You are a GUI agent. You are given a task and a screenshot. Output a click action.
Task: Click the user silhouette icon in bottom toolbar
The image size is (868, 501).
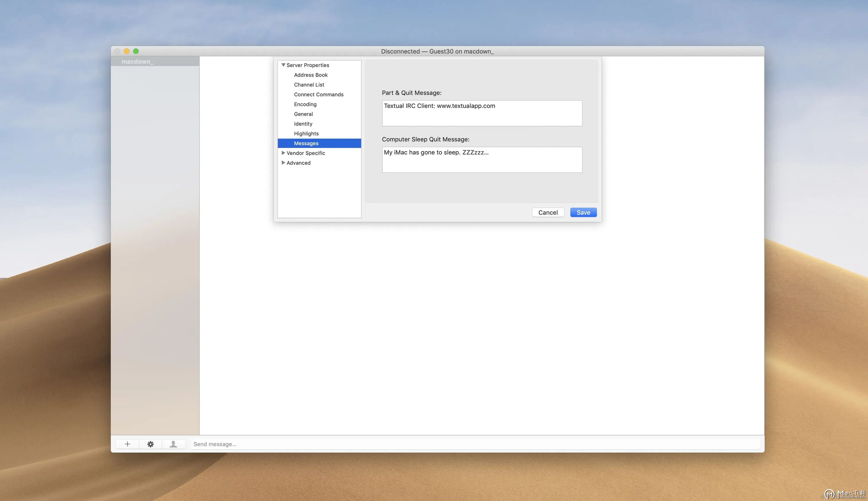click(x=173, y=444)
